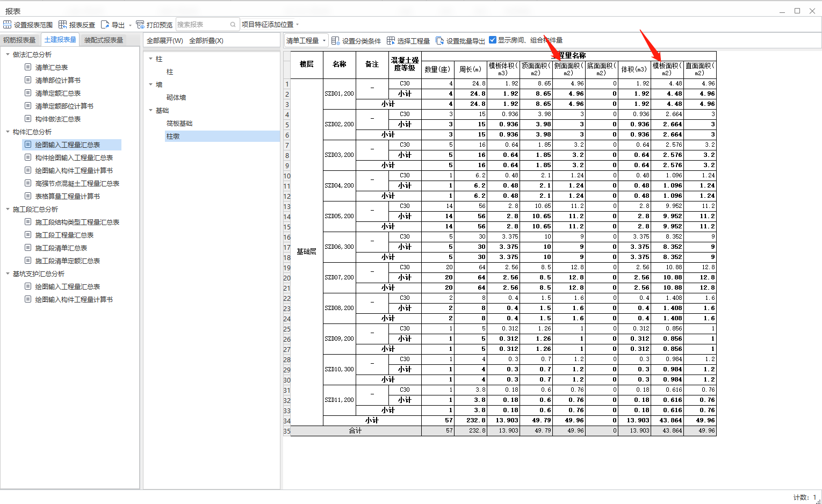Click the 混凝土强度等级 column header

coord(405,64)
